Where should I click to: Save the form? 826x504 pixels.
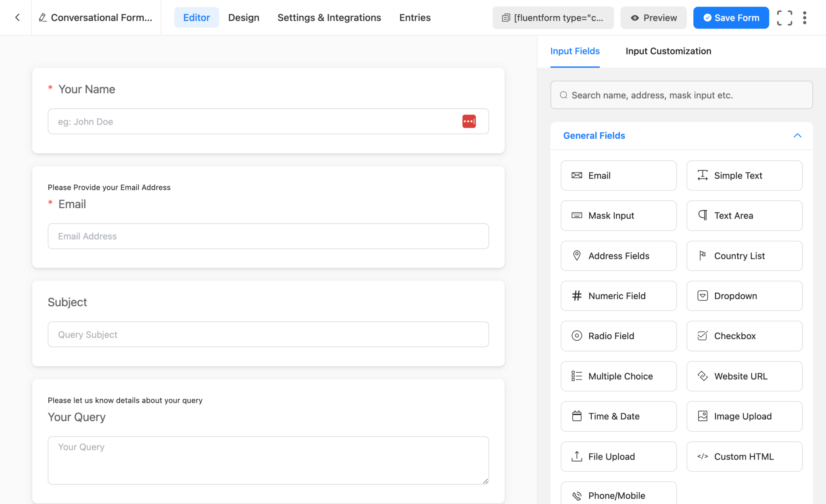tap(730, 17)
